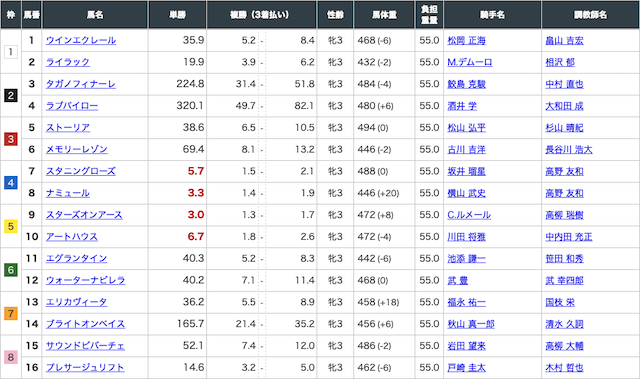The height and width of the screenshot is (379, 640).
Task: Click trainer name 杉山 晴紀
Action: (564, 128)
